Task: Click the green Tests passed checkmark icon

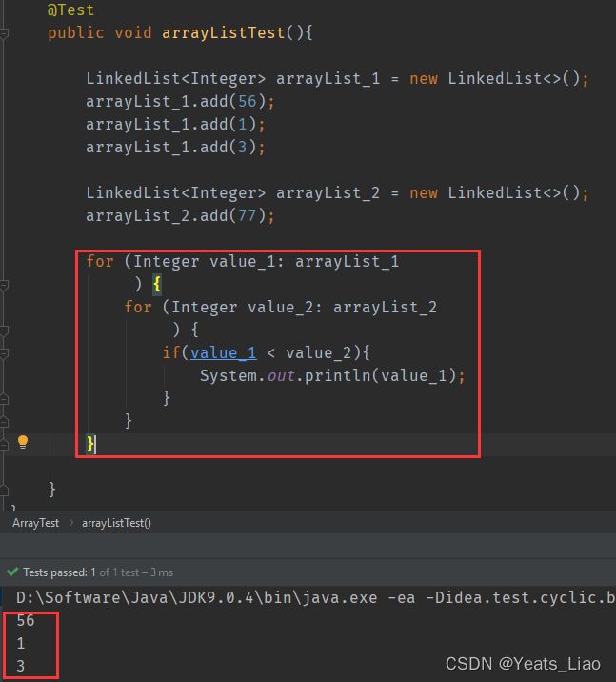Action: (12, 572)
